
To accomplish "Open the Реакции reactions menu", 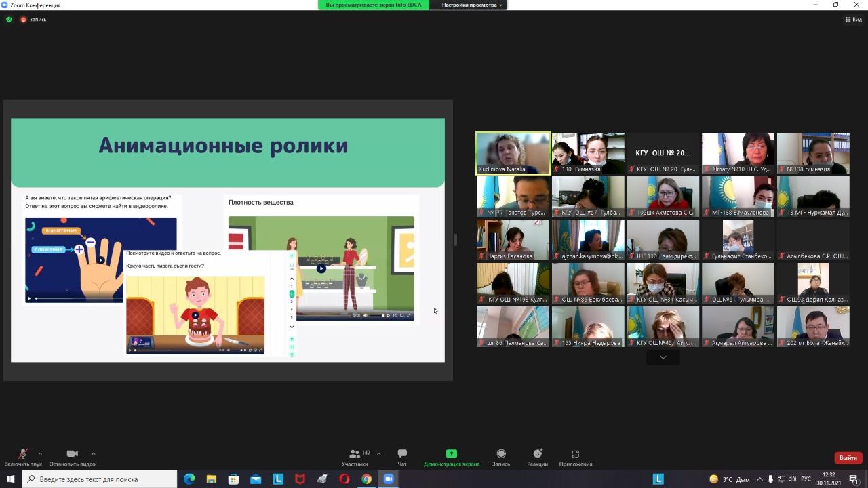I will click(537, 454).
